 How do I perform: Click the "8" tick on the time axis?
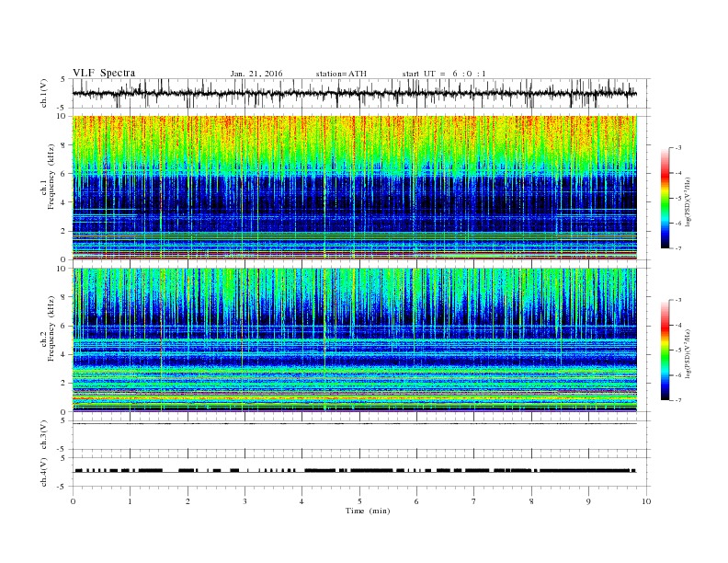[x=531, y=501]
